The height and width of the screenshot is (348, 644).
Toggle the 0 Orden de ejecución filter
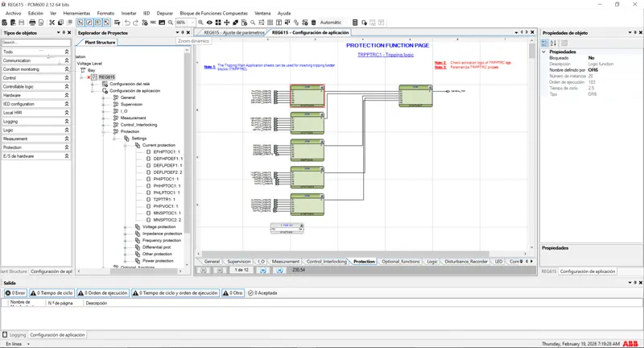pos(103,293)
